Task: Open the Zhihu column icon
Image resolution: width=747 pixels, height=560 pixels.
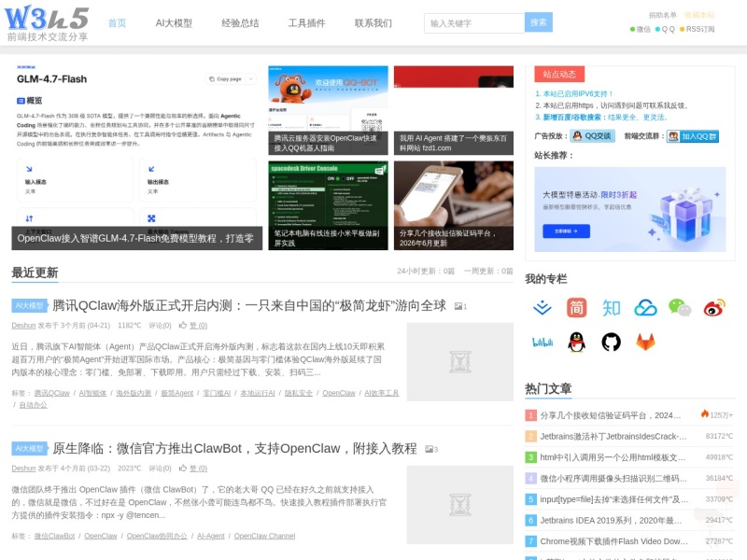Action: 612,308
